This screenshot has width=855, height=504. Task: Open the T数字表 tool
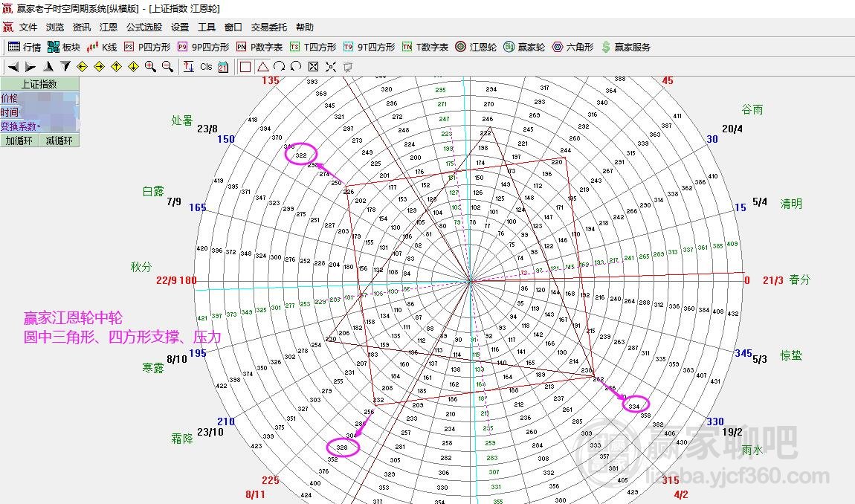pos(425,48)
